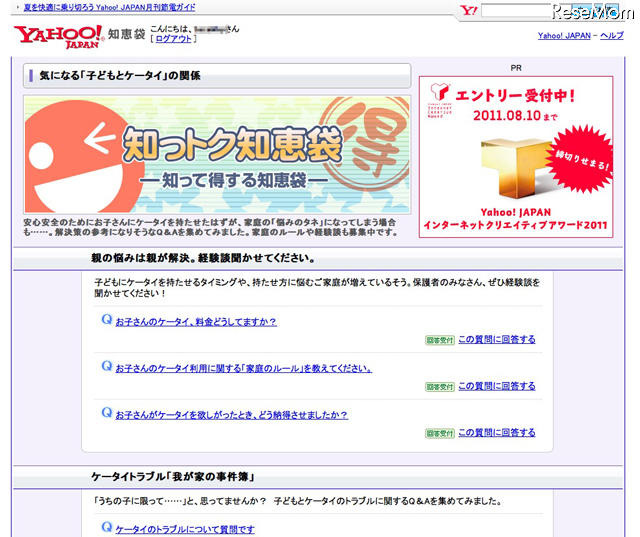Click the Q icon beside ケータイのトラブル question
The image size is (640, 537).
pos(107,526)
